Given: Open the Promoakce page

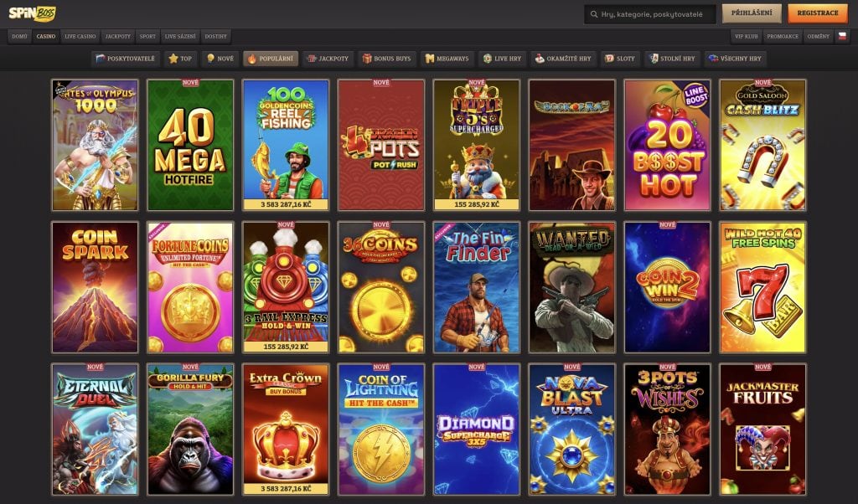Looking at the screenshot, I should (783, 37).
